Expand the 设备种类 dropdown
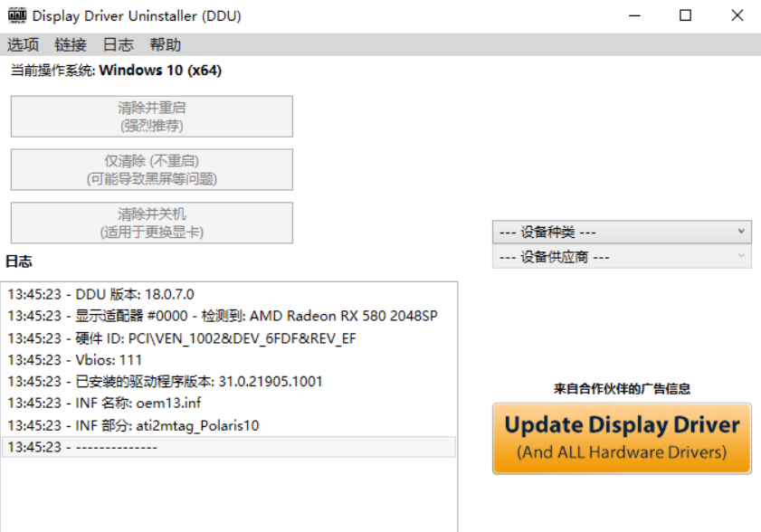The width and height of the screenshot is (761, 532). pyautogui.click(x=622, y=233)
